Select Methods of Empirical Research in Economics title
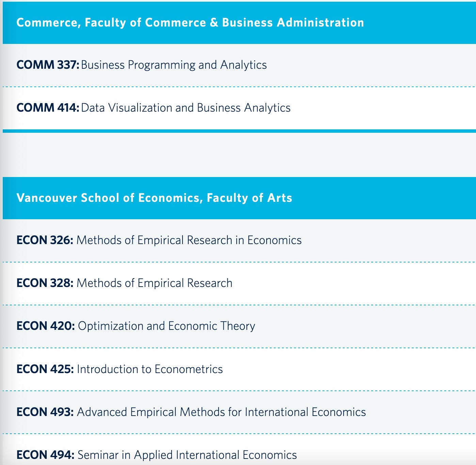Viewport: 476px width, 465px height. point(189,240)
